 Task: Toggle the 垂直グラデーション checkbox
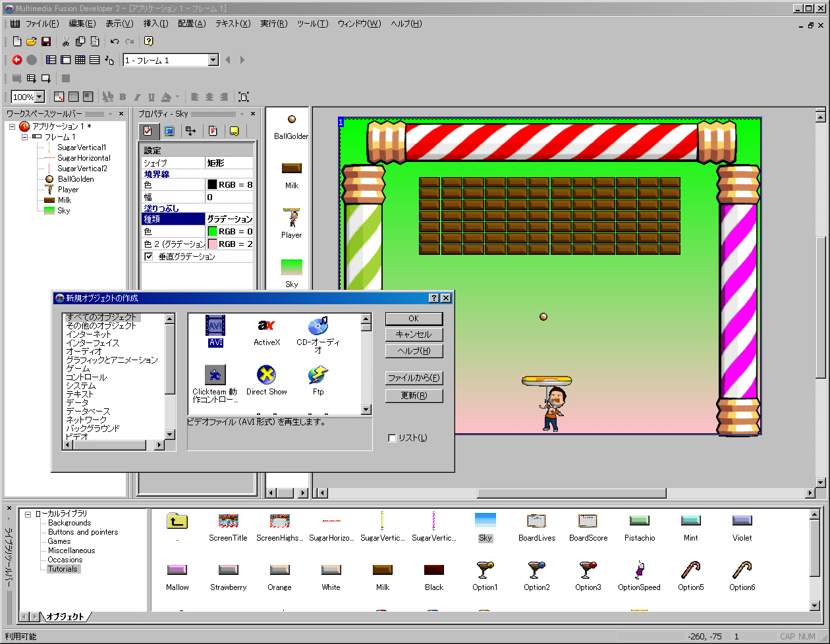click(x=149, y=257)
